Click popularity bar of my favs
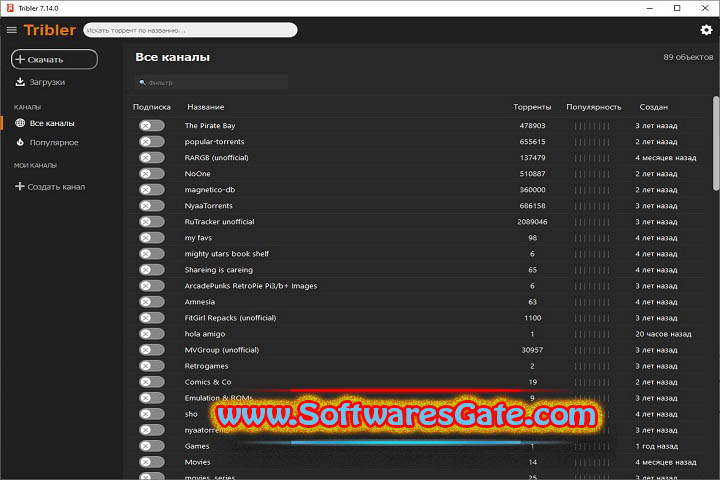The width and height of the screenshot is (720, 480). (592, 238)
